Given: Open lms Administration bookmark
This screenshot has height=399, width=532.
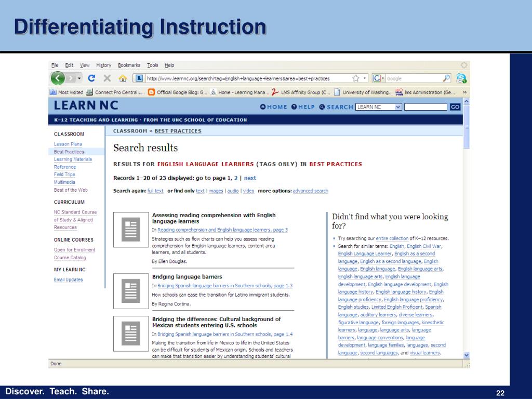Looking at the screenshot, I should (425, 92).
